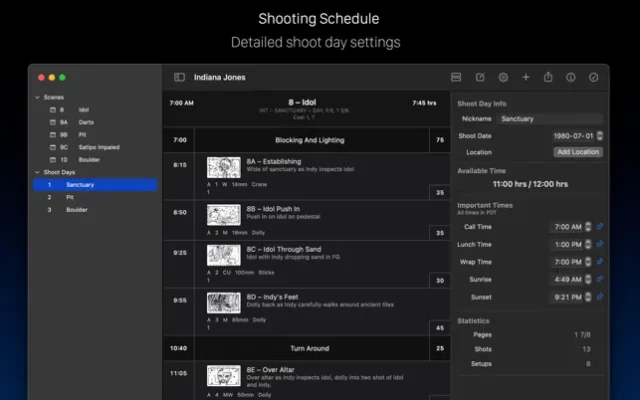
Task: Open the settings gear icon in toolbar
Action: (503, 77)
